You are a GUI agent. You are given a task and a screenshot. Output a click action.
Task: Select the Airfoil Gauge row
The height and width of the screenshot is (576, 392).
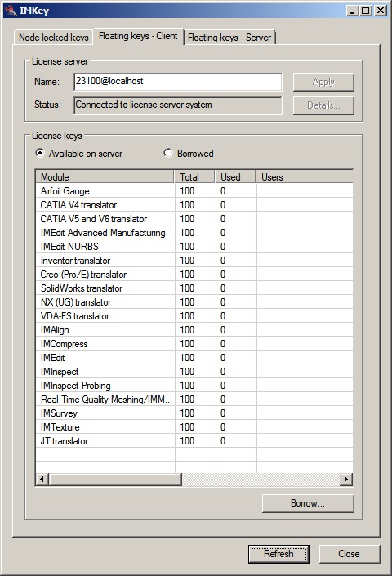point(194,191)
